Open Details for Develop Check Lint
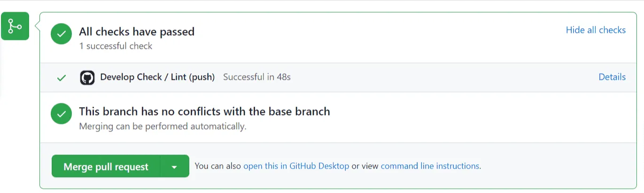 pyautogui.click(x=612, y=77)
